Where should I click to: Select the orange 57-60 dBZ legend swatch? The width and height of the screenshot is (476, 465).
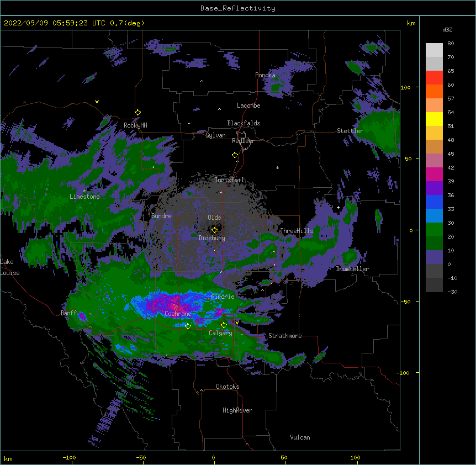point(434,91)
